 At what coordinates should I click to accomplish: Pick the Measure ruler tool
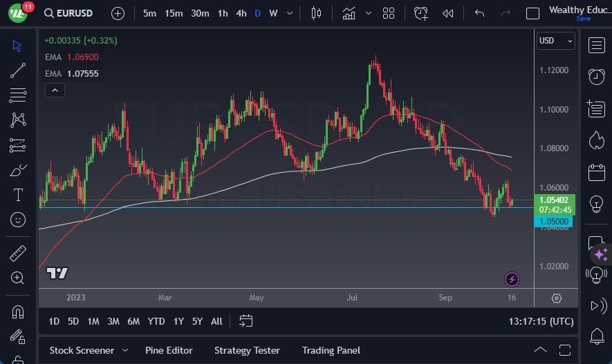tap(18, 253)
